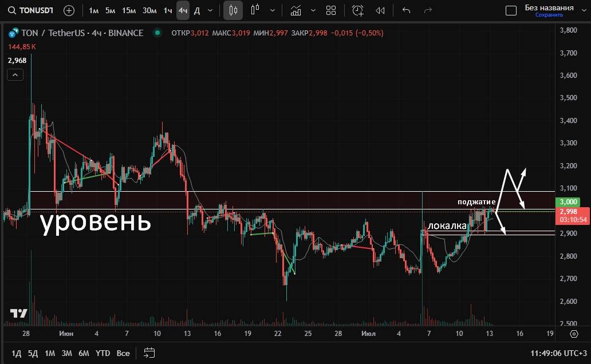Open the Indicators icon

[296, 10]
